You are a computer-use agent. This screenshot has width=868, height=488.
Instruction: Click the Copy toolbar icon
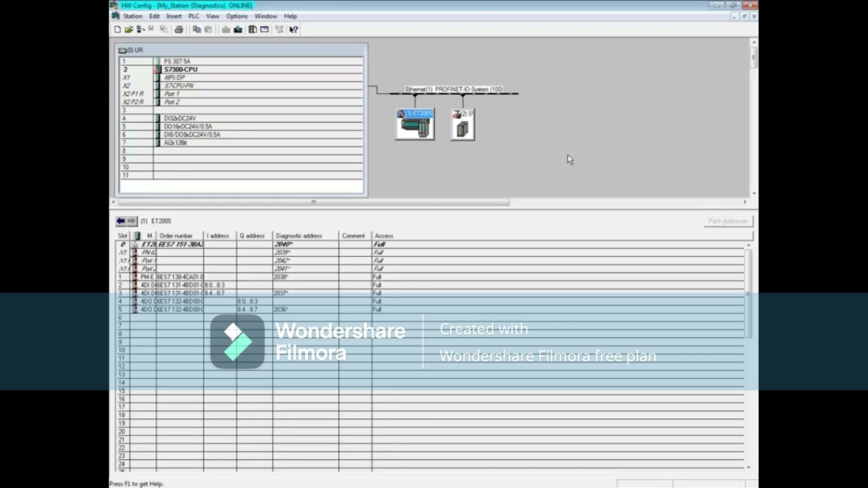[x=197, y=29]
